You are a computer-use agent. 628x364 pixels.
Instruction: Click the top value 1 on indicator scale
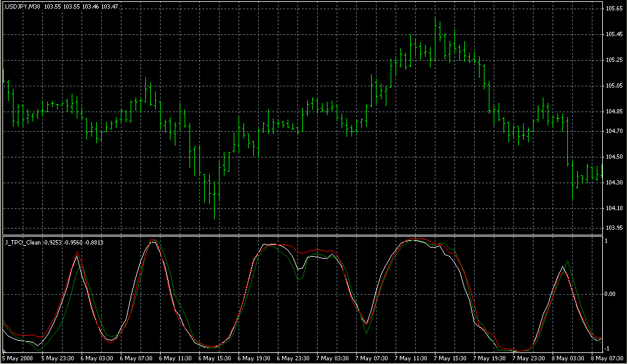click(x=607, y=241)
